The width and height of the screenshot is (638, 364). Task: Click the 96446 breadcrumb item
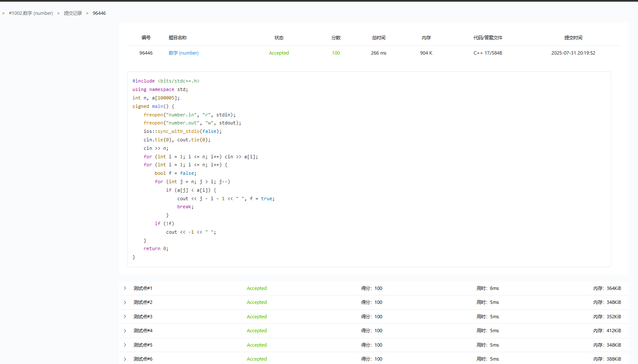[99, 13]
